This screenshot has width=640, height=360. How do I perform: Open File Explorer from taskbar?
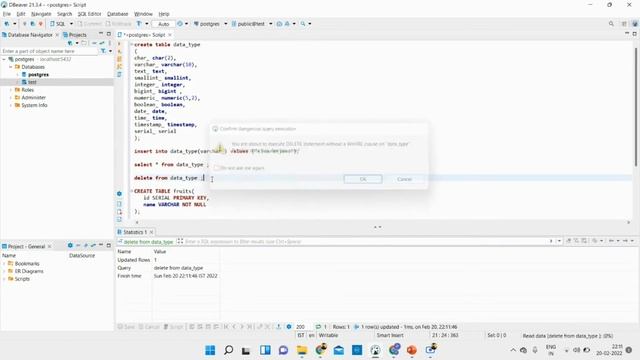(x=302, y=350)
